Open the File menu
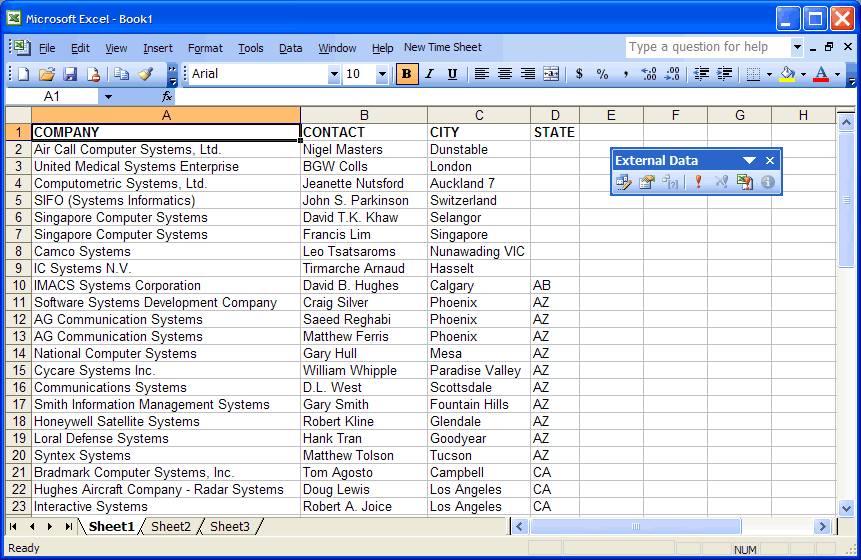The image size is (861, 560). click(x=47, y=48)
